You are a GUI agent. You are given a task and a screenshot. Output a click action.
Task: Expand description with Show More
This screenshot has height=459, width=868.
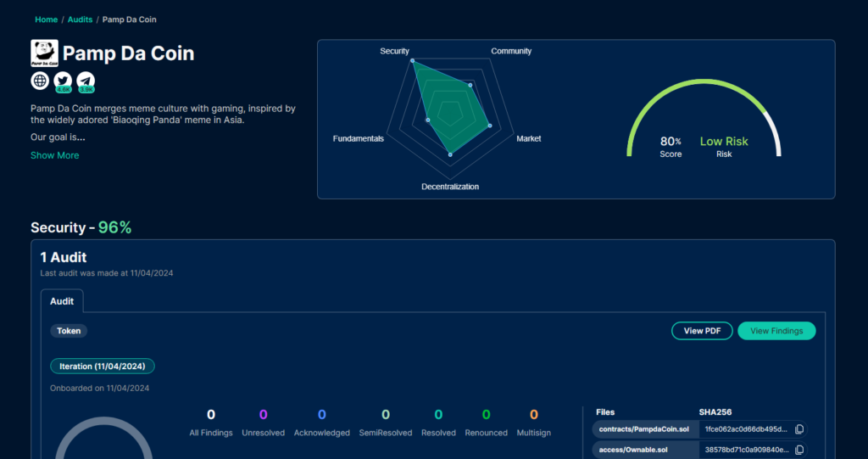pos(55,155)
